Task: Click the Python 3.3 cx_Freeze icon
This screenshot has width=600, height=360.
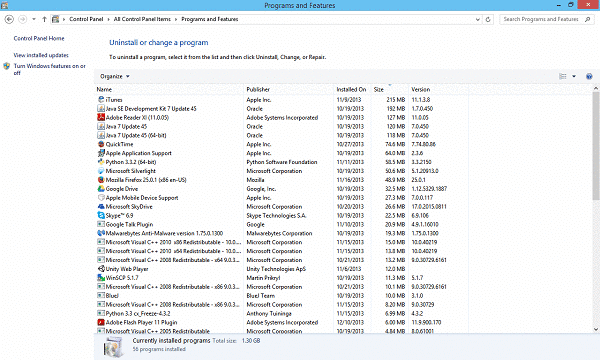Action: [101, 313]
